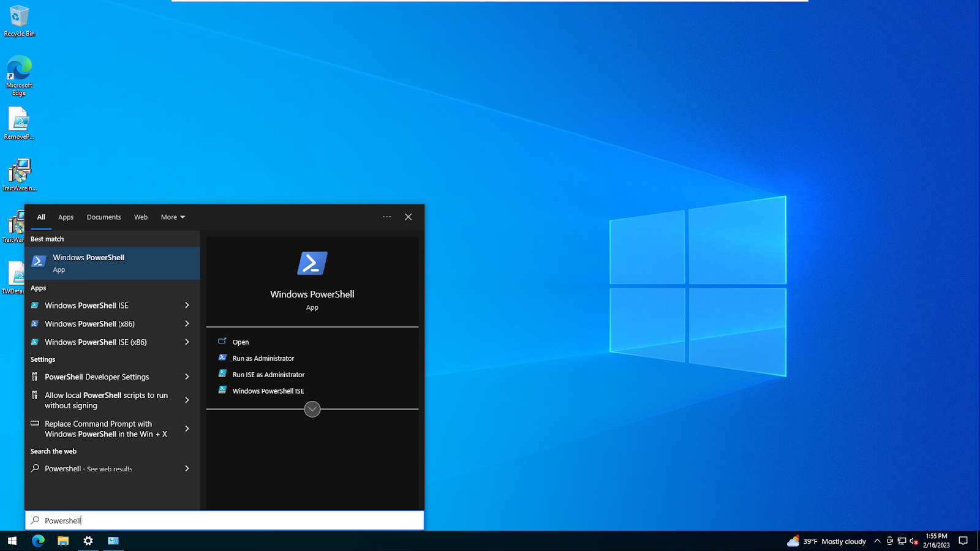The image size is (980, 551).
Task: Open the More filter dropdown
Action: (x=173, y=217)
